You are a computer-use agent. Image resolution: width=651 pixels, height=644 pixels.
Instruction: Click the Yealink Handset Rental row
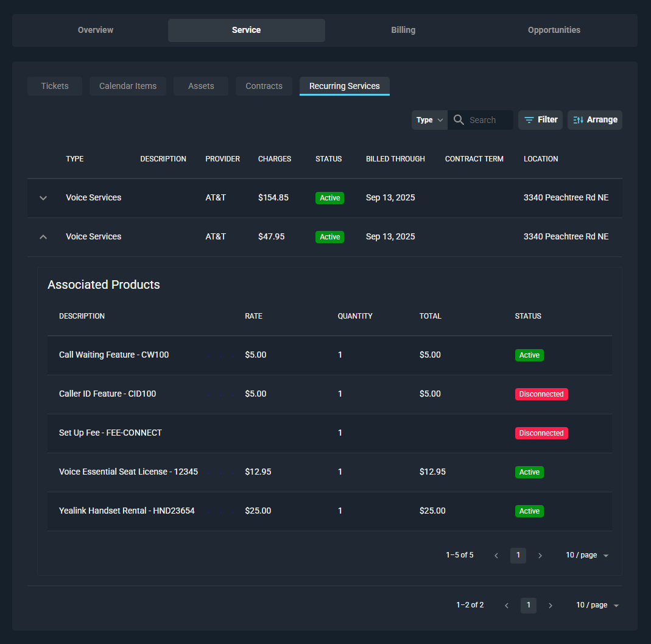(x=127, y=511)
